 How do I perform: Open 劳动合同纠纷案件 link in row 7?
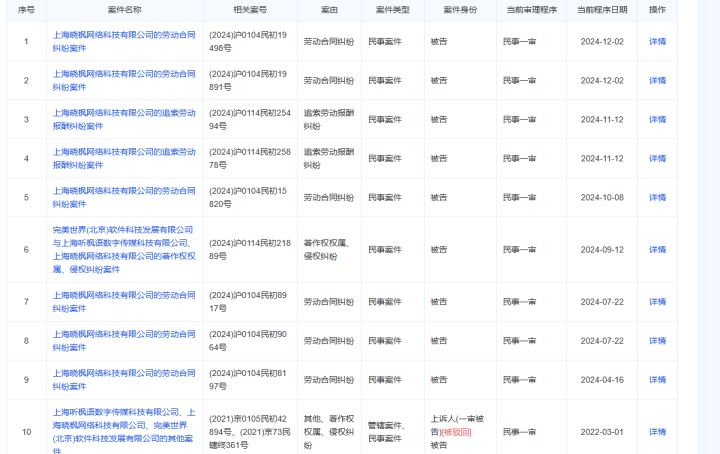pos(124,302)
